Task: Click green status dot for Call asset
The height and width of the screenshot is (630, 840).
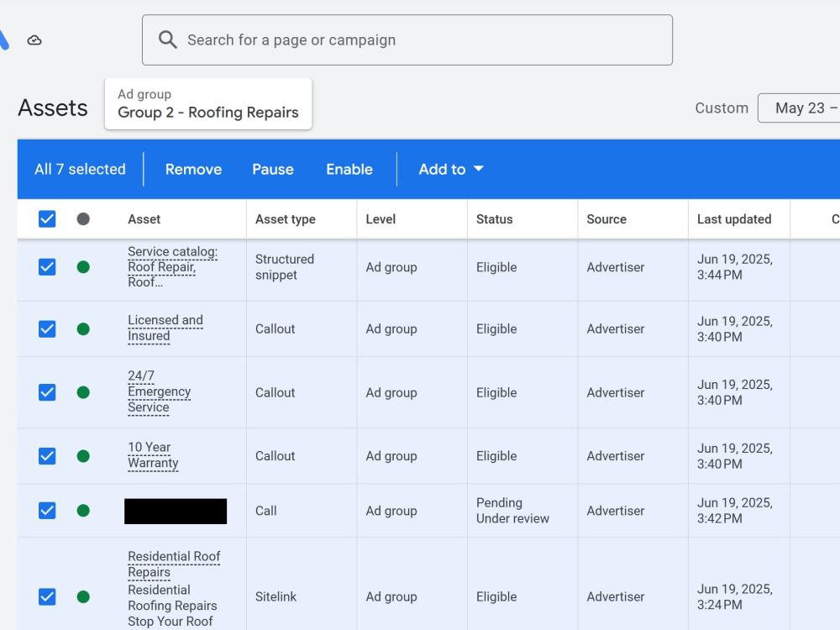Action: click(83, 511)
